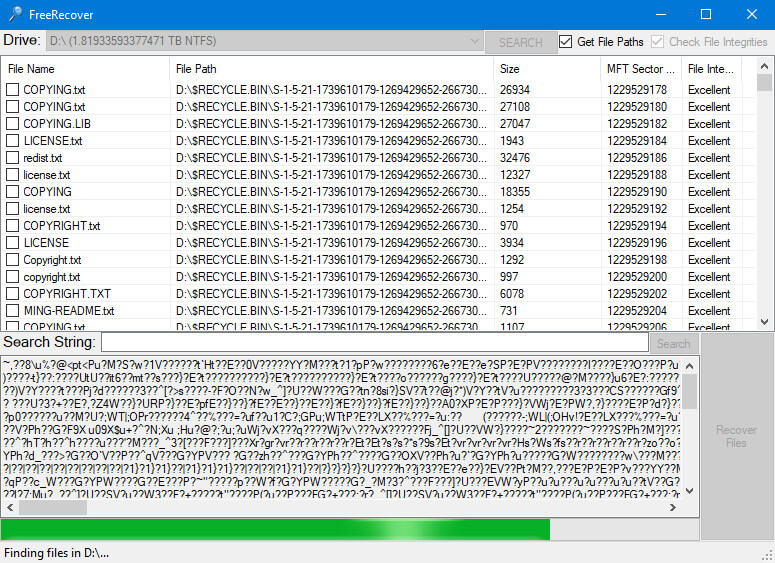
Task: Check the LICENSE.txt file box
Action: click(x=12, y=140)
